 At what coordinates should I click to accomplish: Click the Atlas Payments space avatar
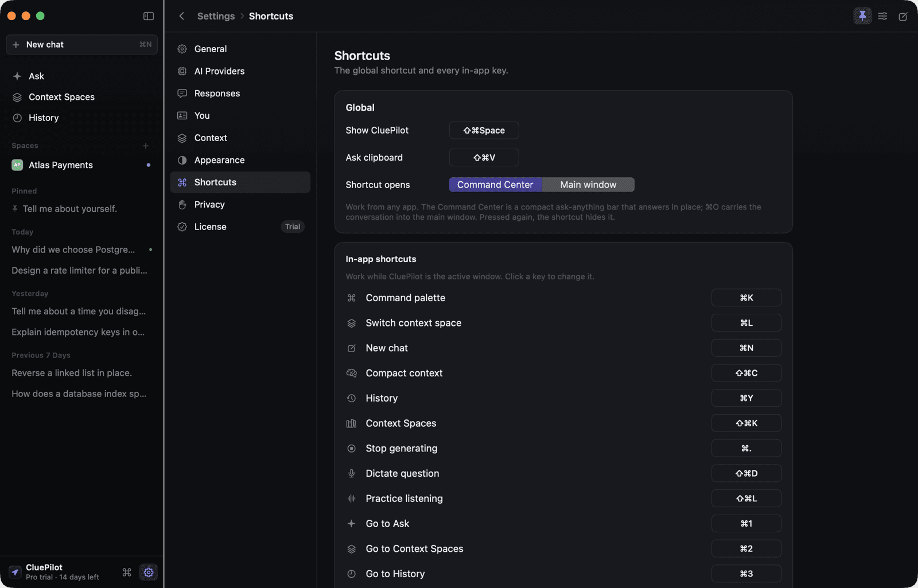click(x=17, y=165)
